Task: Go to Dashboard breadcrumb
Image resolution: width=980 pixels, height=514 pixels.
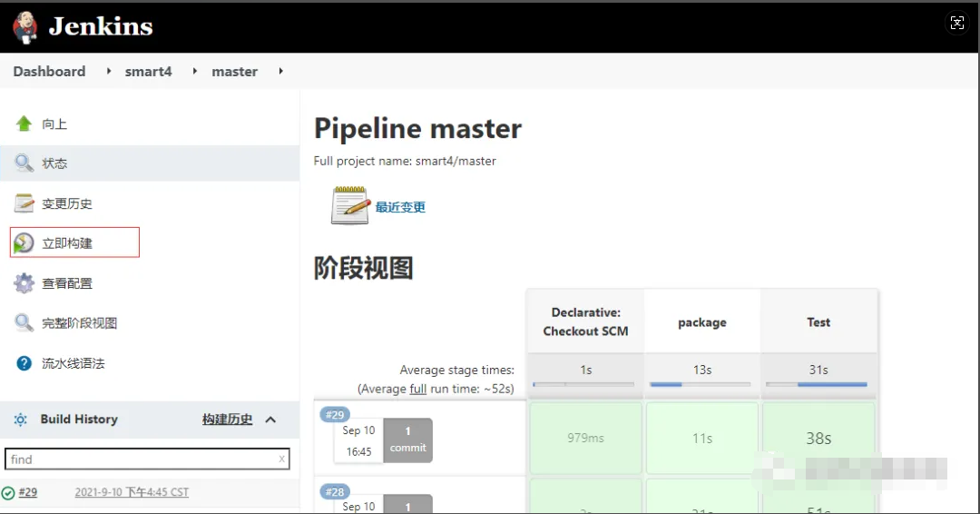Action: pos(49,71)
